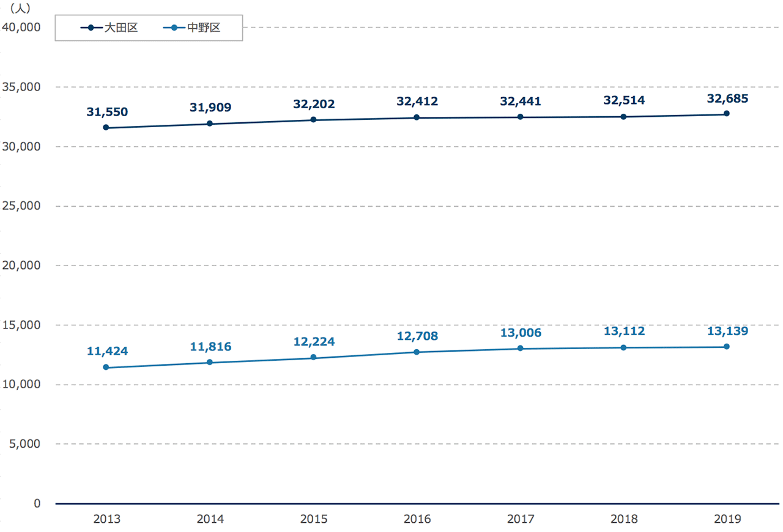
Task: Click the 大田区 legend entry
Action: click(109, 28)
